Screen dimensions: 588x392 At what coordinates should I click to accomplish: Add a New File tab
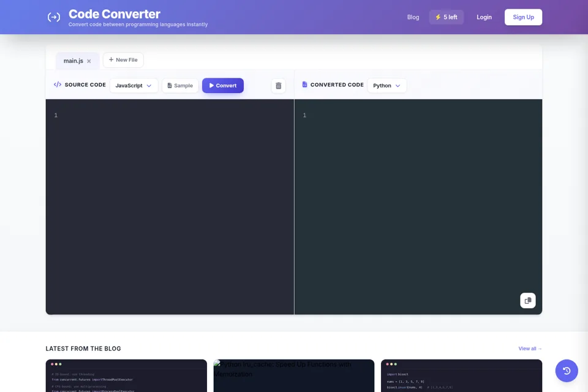(x=123, y=60)
